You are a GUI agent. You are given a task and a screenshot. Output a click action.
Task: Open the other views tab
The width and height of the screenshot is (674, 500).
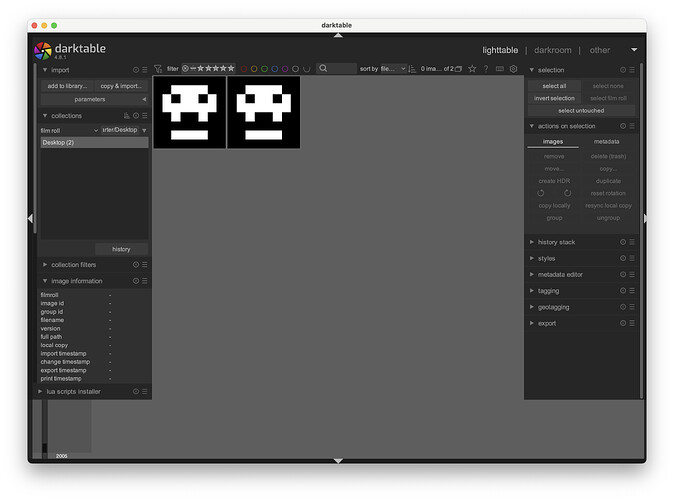(x=600, y=50)
